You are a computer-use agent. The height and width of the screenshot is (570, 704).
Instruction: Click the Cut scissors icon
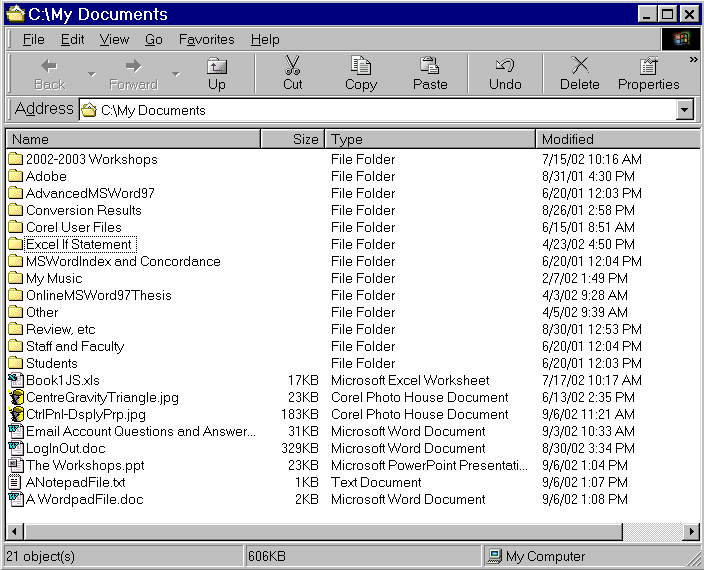[293, 66]
